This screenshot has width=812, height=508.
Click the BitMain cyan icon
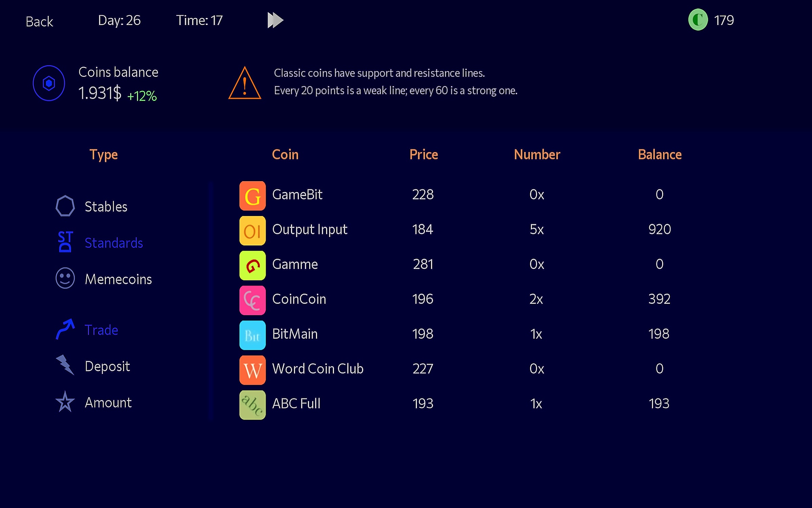click(x=252, y=335)
